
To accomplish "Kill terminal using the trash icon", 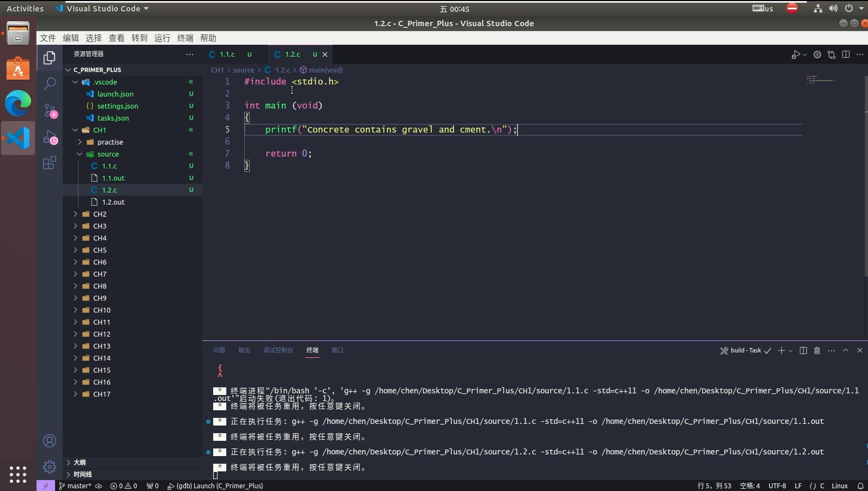I will click(817, 350).
